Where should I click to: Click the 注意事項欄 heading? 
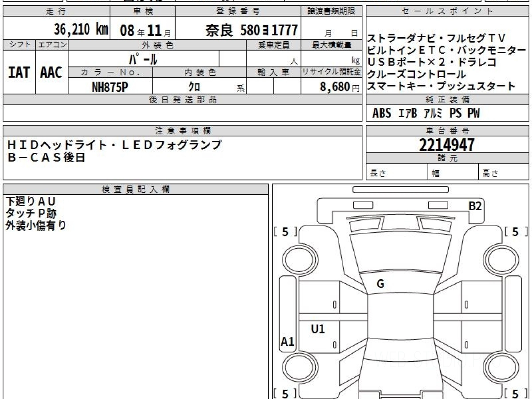pyautogui.click(x=183, y=131)
